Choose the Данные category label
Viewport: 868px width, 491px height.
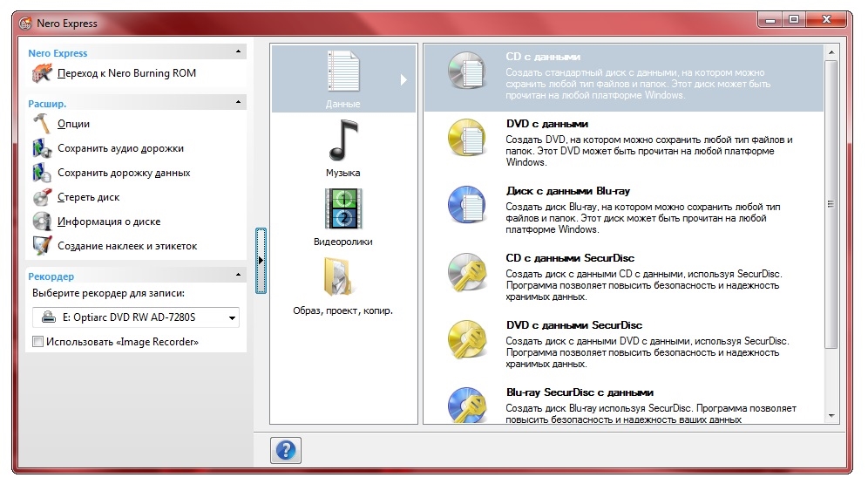[343, 104]
